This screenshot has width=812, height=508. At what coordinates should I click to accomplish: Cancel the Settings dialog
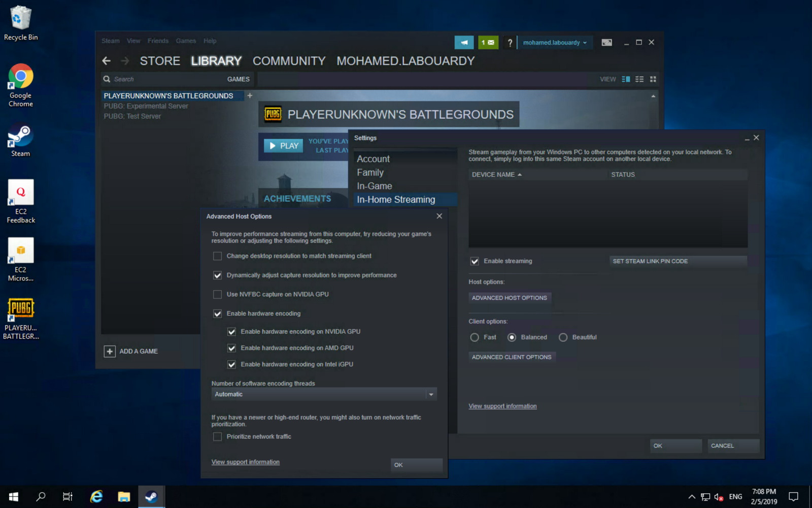coord(733,446)
